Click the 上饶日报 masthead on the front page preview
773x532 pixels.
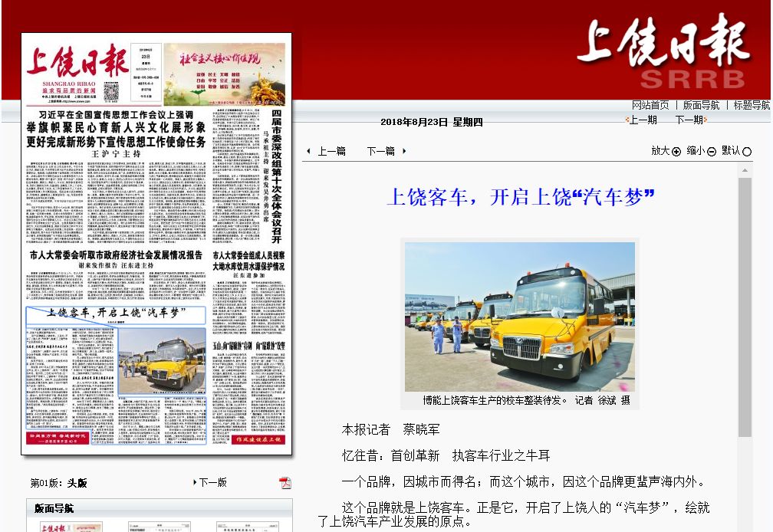tap(77, 61)
